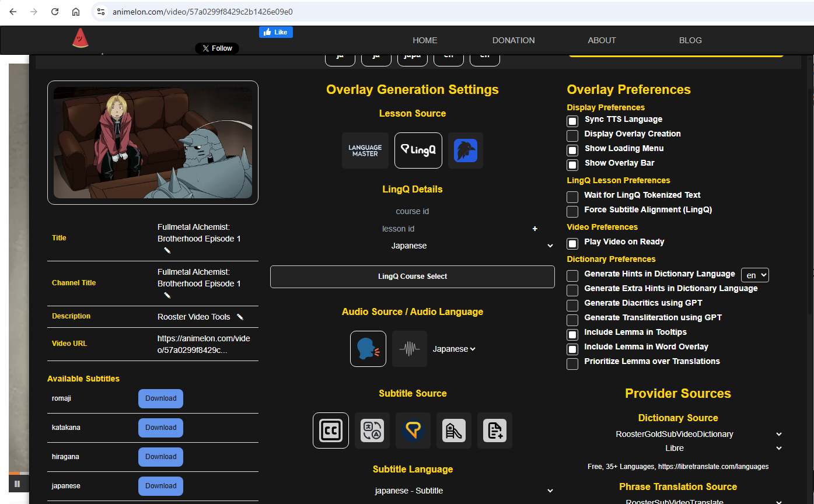Open the dictionary hints language 'en' dropdown

point(755,275)
